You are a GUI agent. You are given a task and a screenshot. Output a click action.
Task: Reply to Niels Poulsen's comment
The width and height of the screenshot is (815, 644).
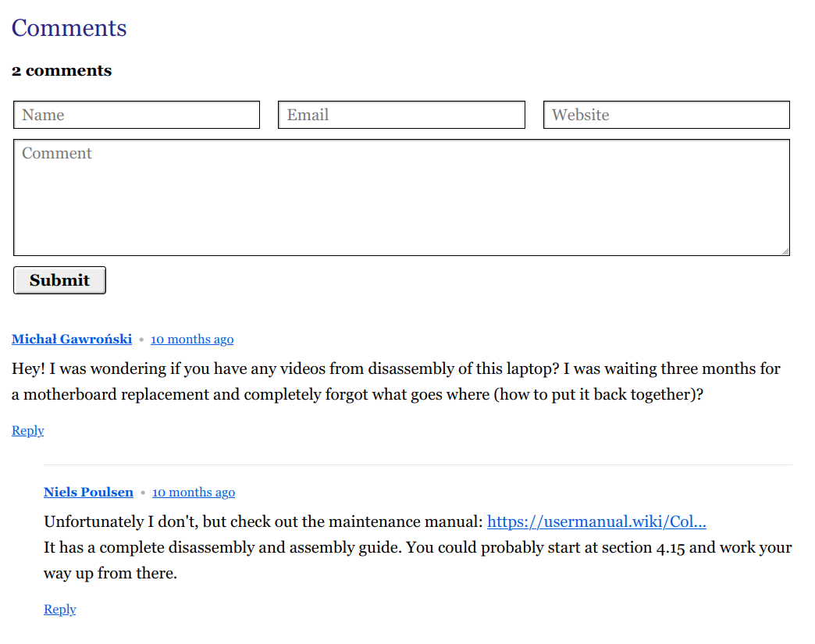(x=60, y=609)
